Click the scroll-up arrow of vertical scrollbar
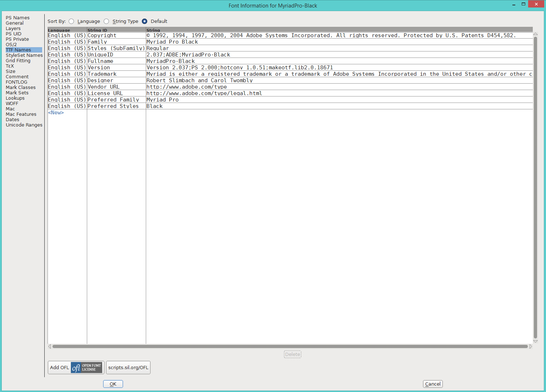546x392 pixels. click(x=535, y=34)
